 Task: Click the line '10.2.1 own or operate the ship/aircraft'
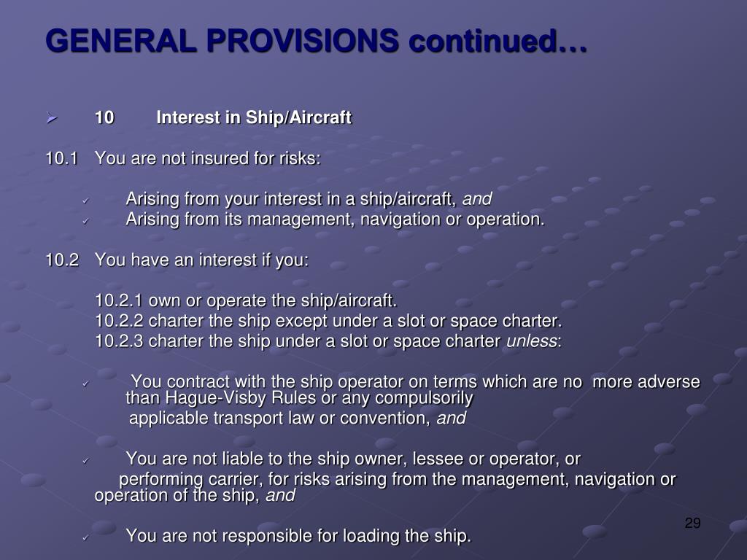pyautogui.click(x=247, y=301)
